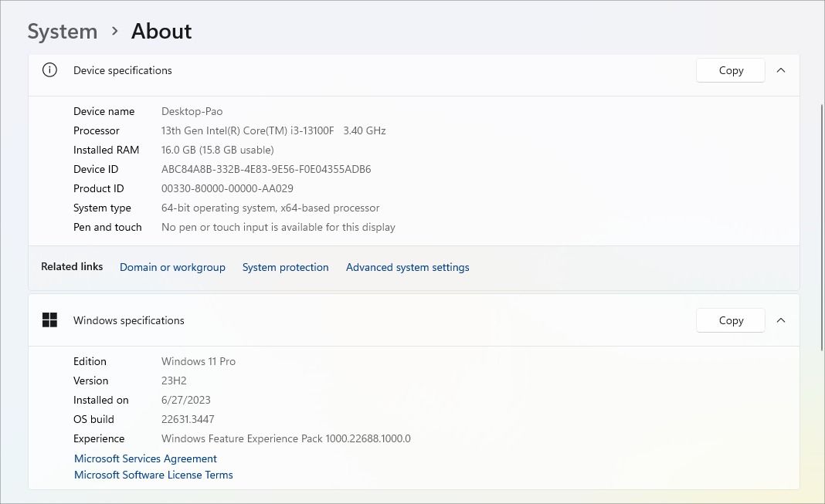Select the Device ID value

pyautogui.click(x=267, y=169)
